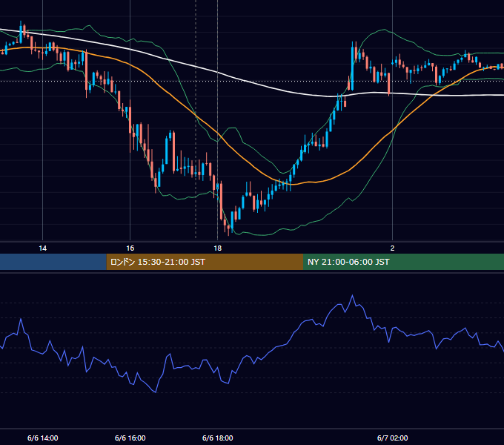Select the ロンドン 15:30-21:00 JST session bar
Image resolution: width=504 pixels, height=445 pixels.
(205, 262)
